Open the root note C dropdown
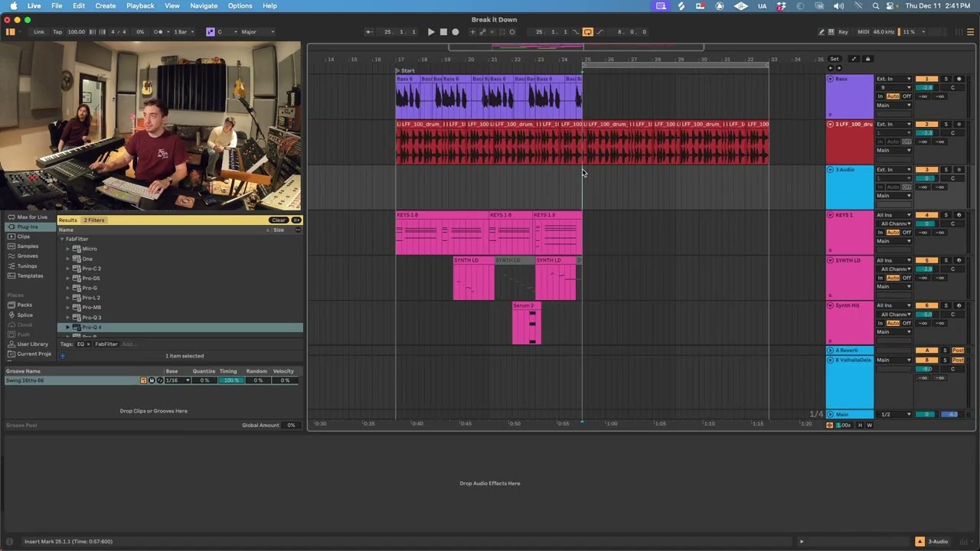This screenshot has height=551, width=980. (227, 32)
